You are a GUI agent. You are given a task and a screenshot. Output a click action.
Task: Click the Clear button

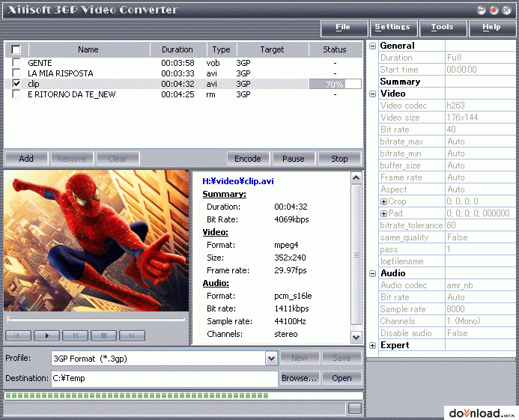[118, 159]
